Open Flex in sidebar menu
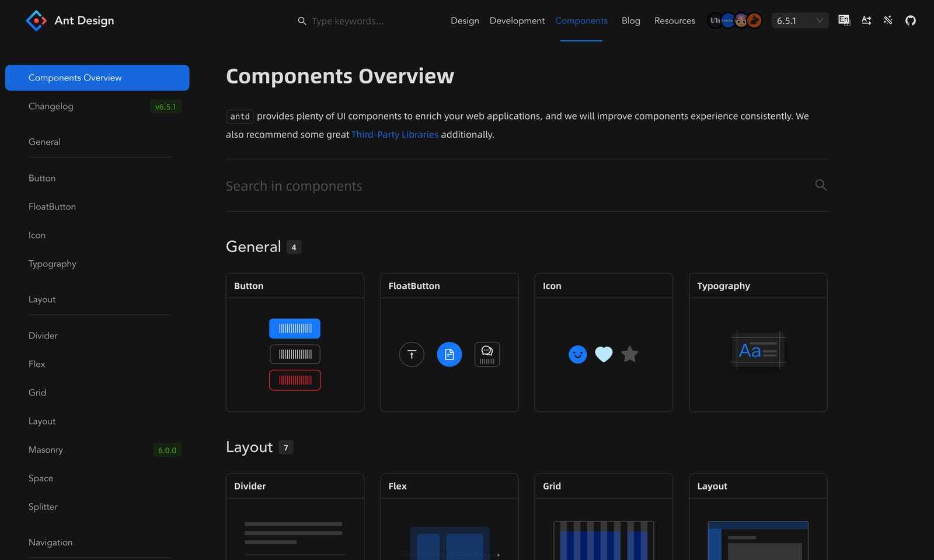Screen dimensions: 934x560 point(97,364)
